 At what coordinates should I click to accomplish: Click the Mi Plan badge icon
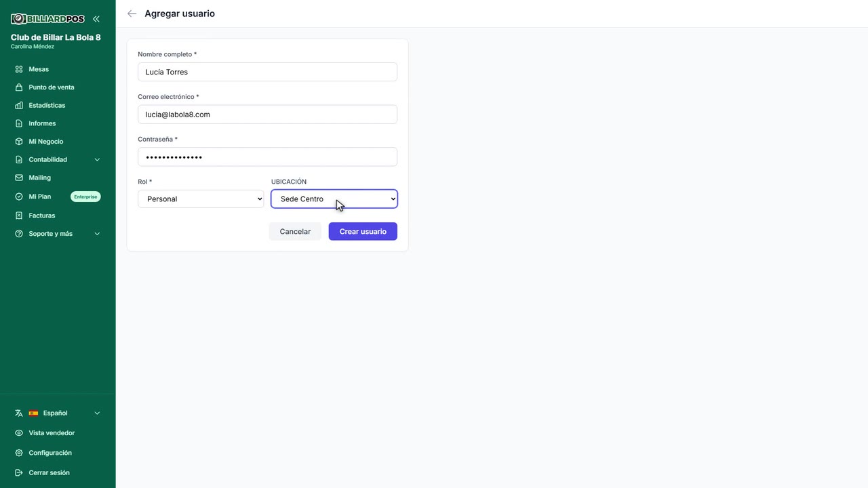click(x=19, y=197)
